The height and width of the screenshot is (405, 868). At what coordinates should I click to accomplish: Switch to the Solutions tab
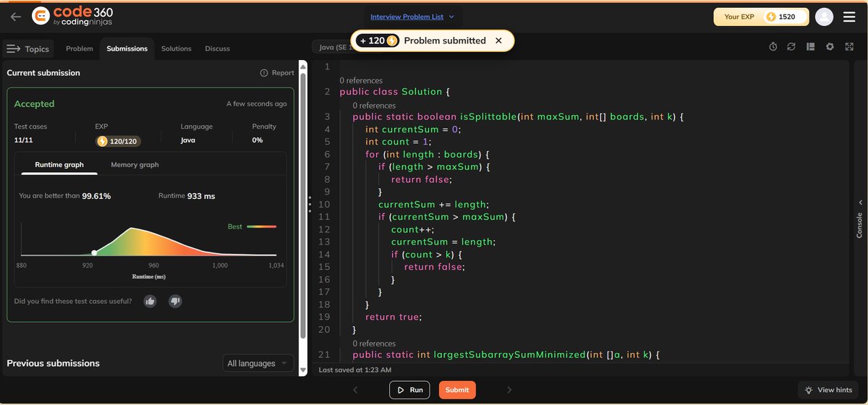coord(176,48)
